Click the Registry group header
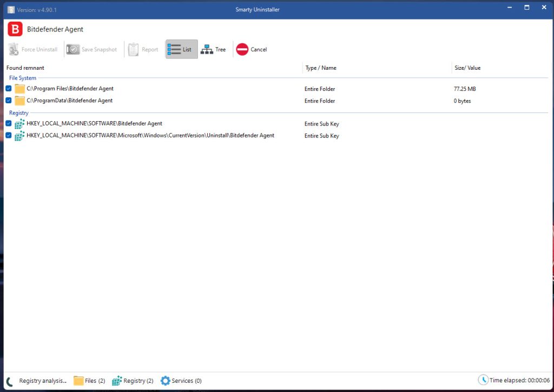This screenshot has height=392, width=554. coord(19,113)
